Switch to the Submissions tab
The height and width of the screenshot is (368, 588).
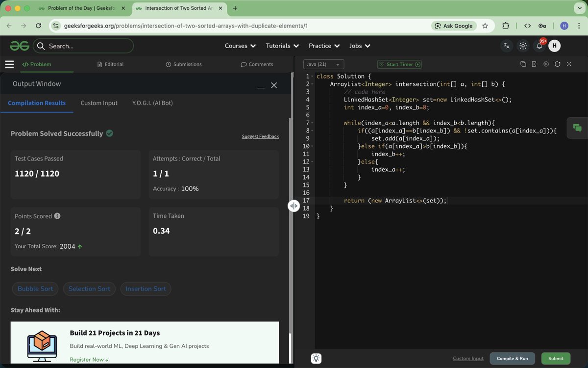pyautogui.click(x=184, y=64)
